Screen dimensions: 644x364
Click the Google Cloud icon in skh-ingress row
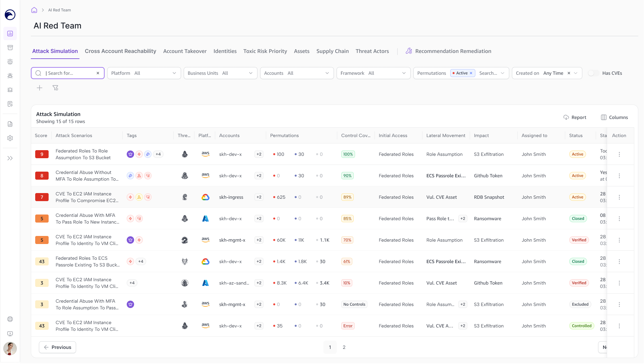pos(206,197)
